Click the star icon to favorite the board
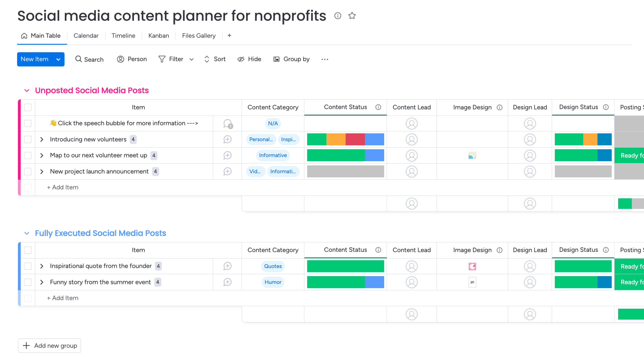Viewport: 644px width, 362px height. [352, 16]
